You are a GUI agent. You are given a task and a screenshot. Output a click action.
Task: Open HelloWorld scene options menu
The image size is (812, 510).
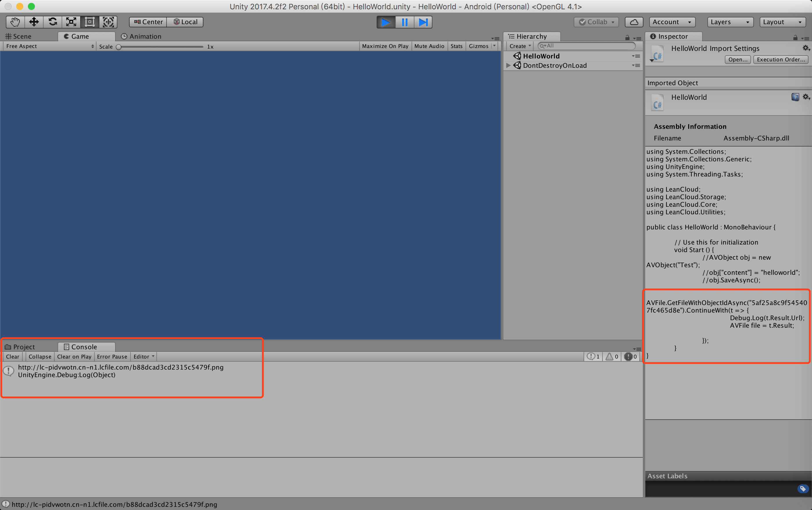(x=636, y=56)
